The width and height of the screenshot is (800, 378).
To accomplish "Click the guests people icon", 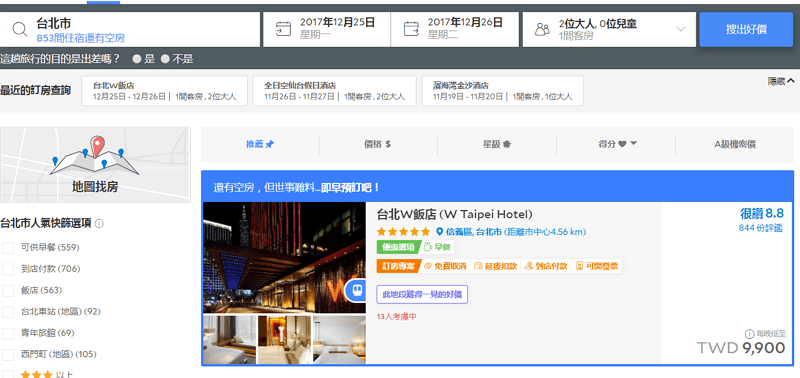I will pos(542,30).
